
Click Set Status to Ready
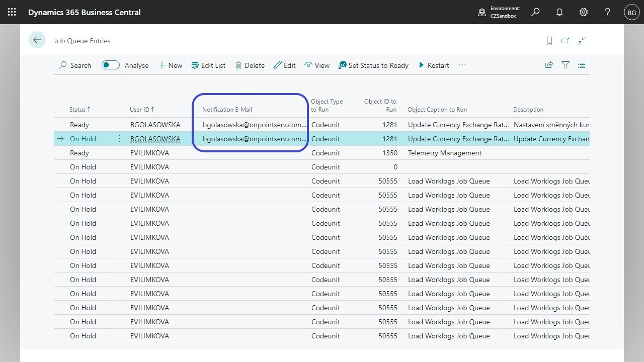pos(373,65)
